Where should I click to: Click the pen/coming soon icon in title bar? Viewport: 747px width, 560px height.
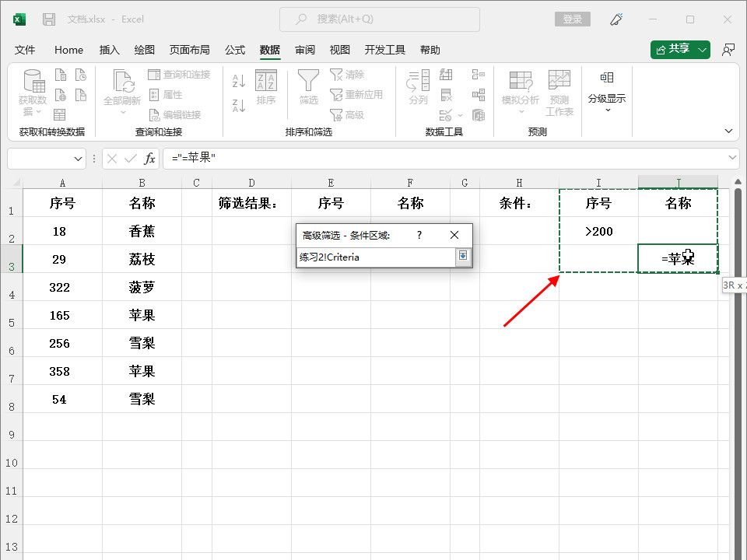(x=616, y=19)
